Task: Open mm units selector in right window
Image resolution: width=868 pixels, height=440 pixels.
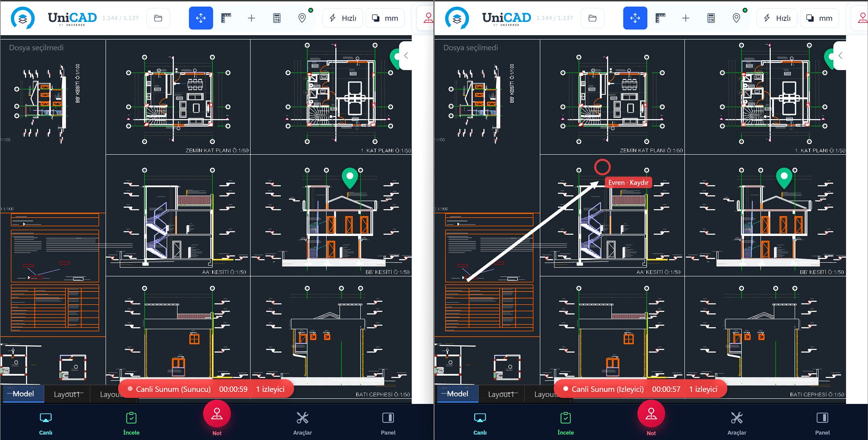Action: [820, 18]
